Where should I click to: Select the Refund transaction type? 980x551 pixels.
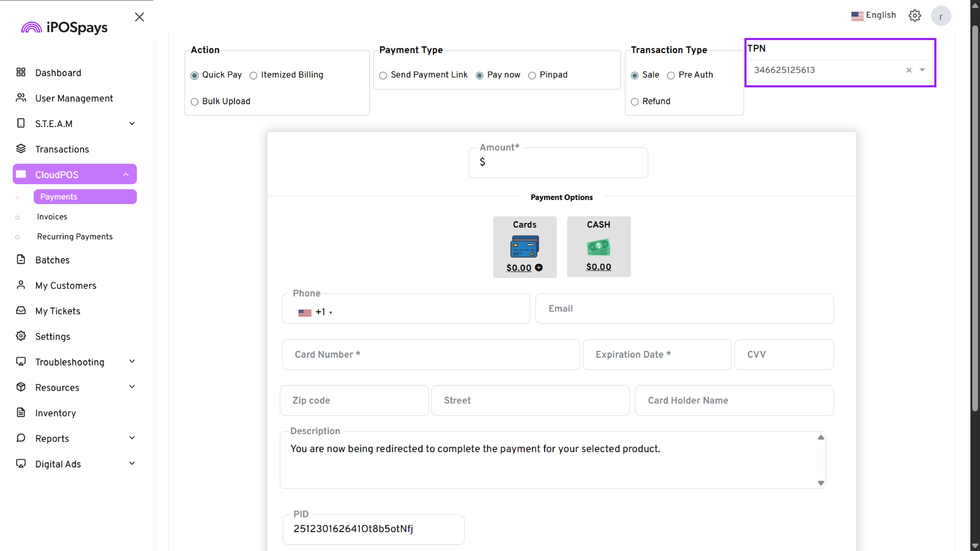coord(634,102)
